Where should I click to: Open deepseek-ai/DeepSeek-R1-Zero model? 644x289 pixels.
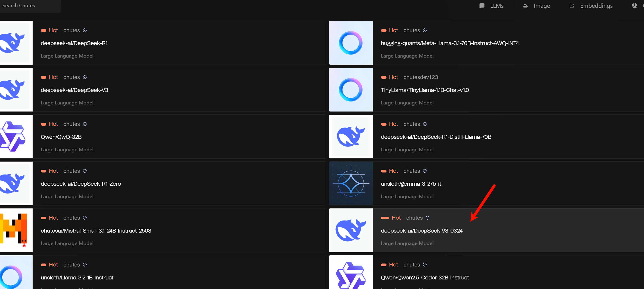[81, 184]
